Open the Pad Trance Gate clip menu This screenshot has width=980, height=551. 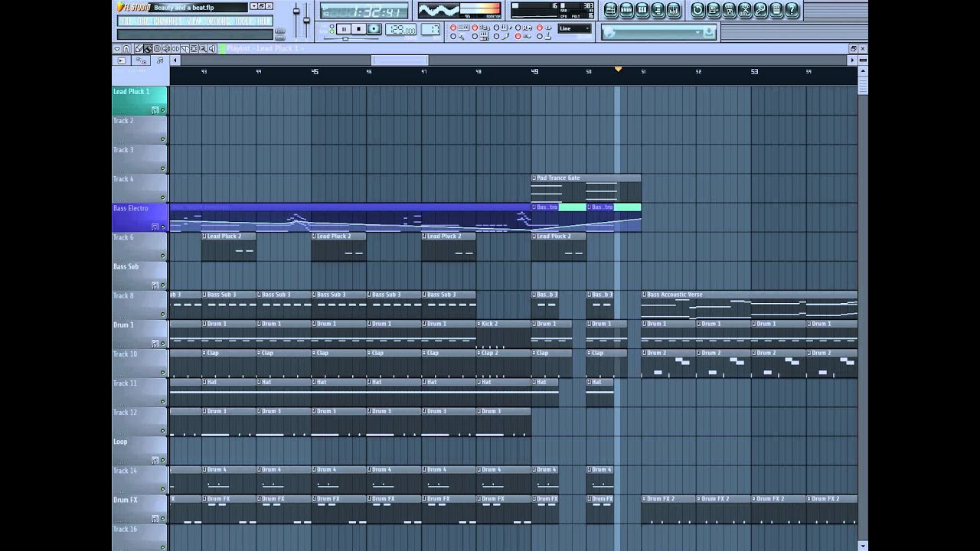point(534,178)
